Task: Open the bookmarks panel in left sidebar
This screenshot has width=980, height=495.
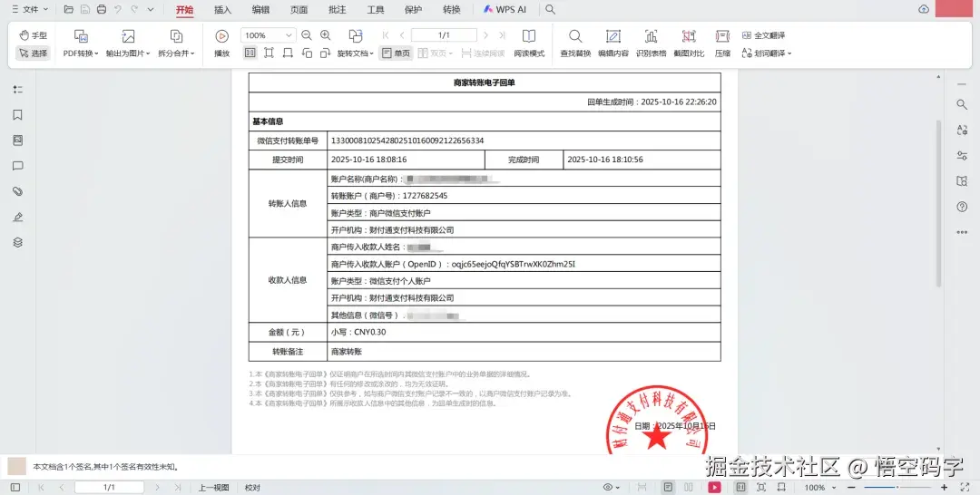Action: click(x=17, y=115)
